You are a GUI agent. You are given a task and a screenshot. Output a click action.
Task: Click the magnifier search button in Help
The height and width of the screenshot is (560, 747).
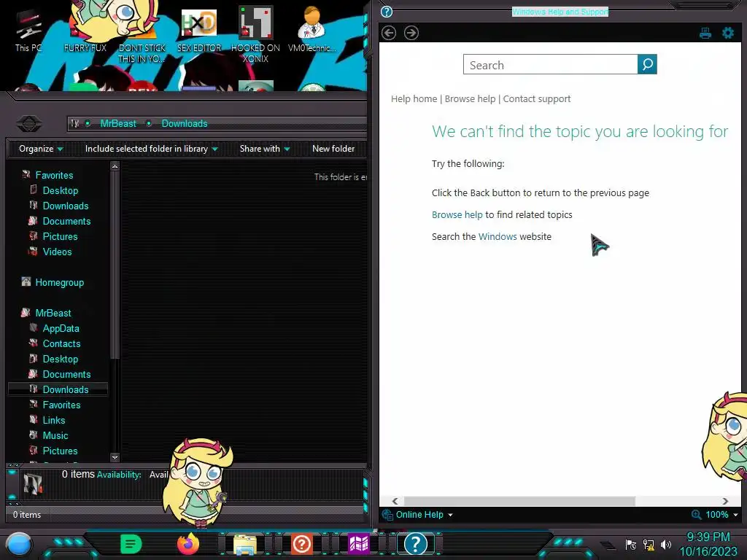647,64
